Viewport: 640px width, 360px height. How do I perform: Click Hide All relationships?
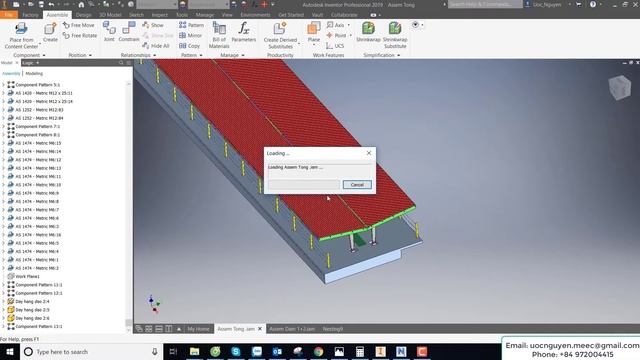156,46
